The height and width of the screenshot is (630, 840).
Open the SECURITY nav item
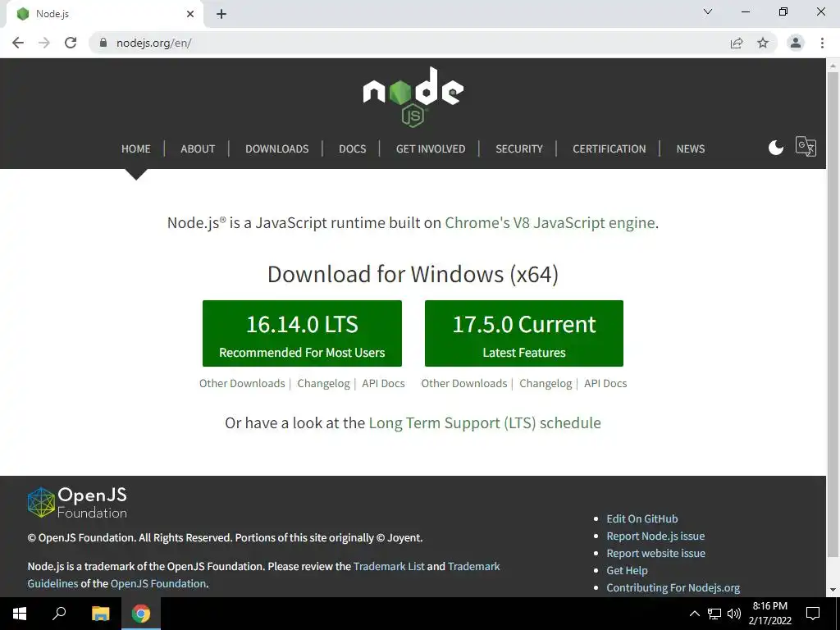tap(519, 149)
